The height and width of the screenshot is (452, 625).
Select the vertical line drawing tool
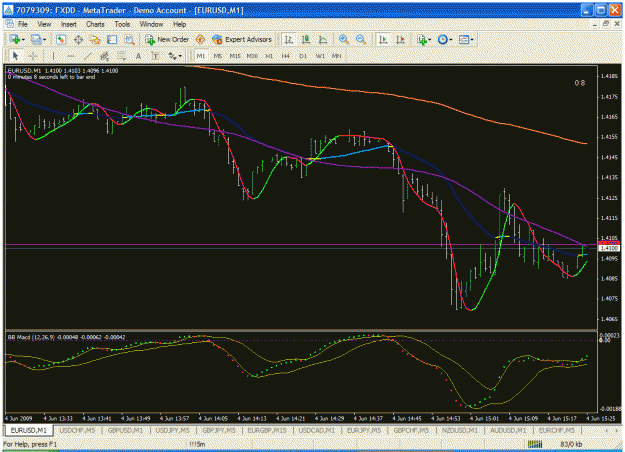click(x=53, y=56)
